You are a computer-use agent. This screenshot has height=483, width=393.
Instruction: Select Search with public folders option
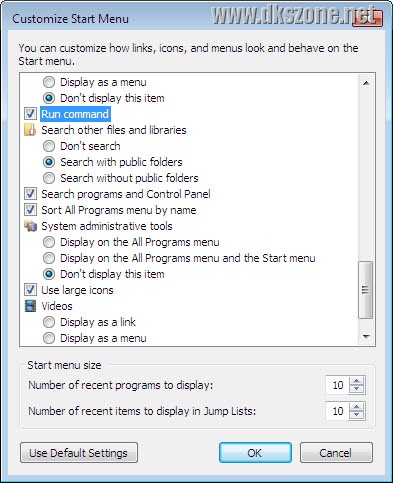click(49, 162)
